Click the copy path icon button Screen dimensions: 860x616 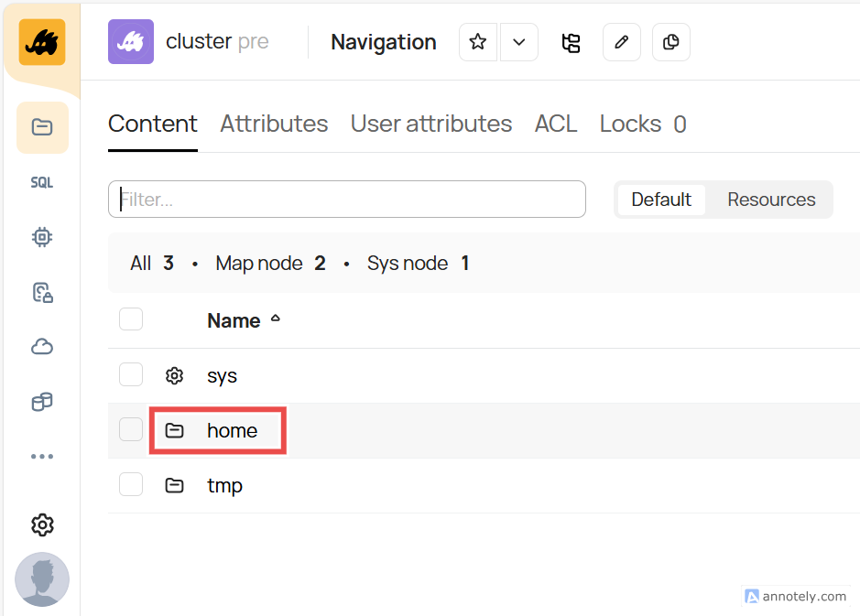671,42
